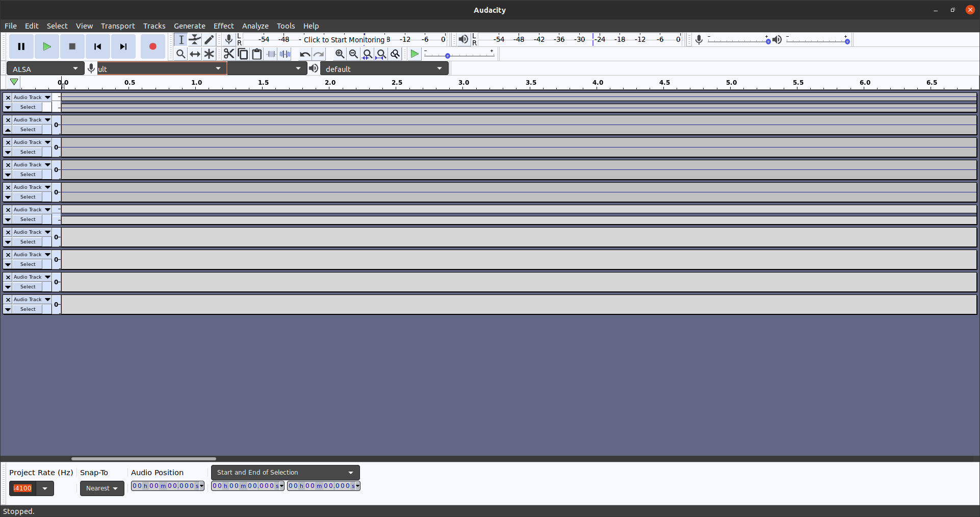Image resolution: width=980 pixels, height=517 pixels.
Task: Expand the second track using up-arrow button
Action: [8, 130]
